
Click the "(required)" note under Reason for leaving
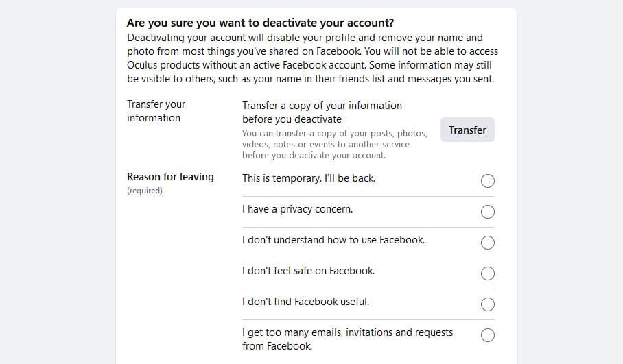[x=145, y=191]
